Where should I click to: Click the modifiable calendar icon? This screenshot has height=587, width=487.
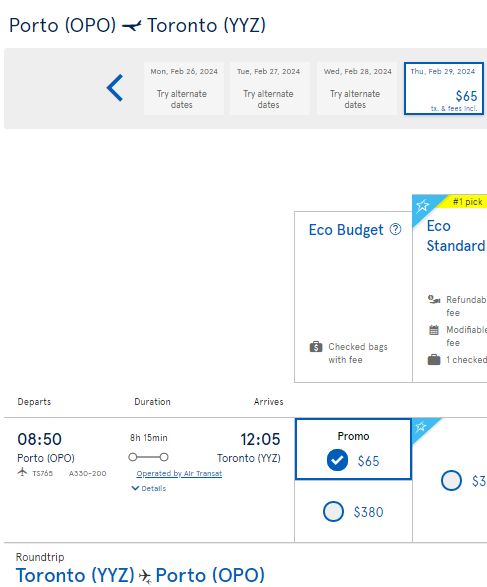tap(434, 330)
